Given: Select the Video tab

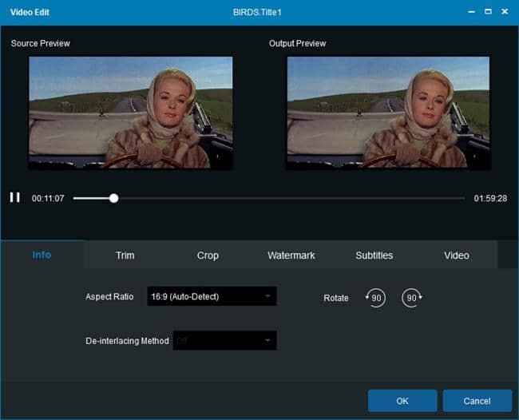Looking at the screenshot, I should tap(457, 256).
